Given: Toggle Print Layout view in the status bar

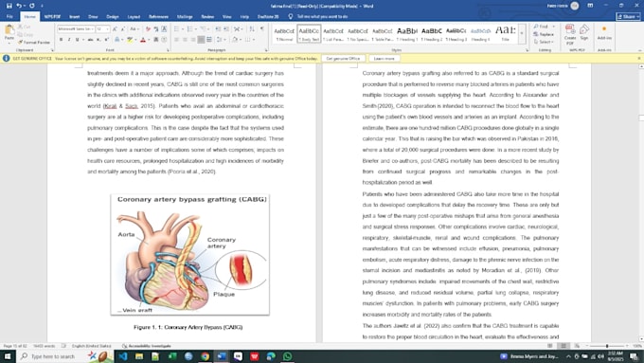Looking at the screenshot, I should click(563, 346).
